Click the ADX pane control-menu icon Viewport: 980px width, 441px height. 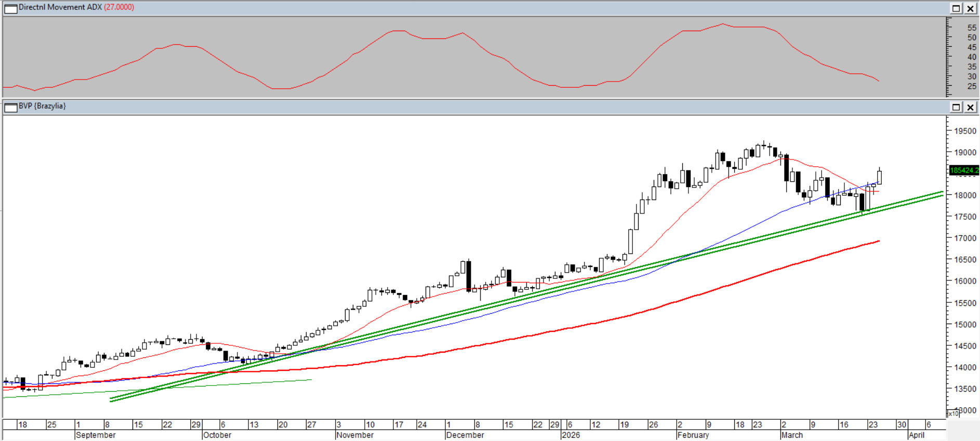click(x=10, y=8)
